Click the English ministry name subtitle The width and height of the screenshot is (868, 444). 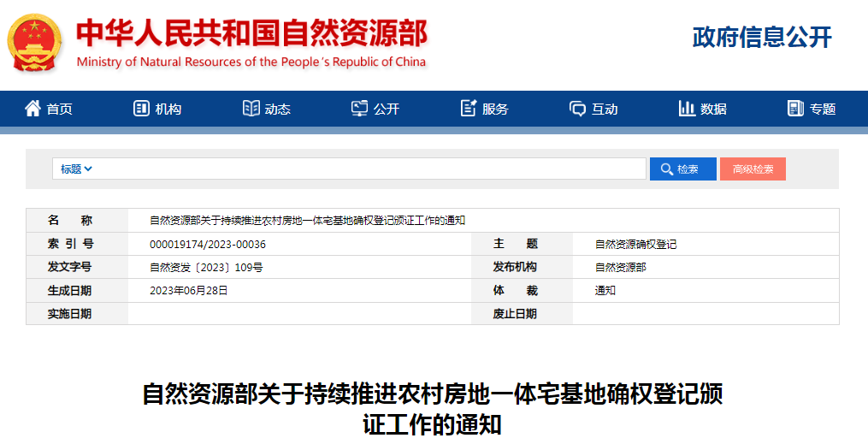click(x=251, y=62)
